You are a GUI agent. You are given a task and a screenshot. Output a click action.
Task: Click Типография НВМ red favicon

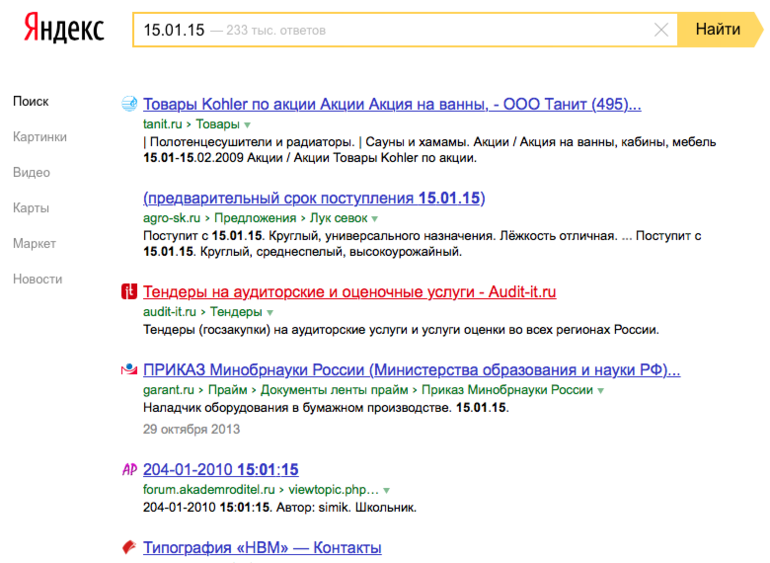pyautogui.click(x=129, y=547)
